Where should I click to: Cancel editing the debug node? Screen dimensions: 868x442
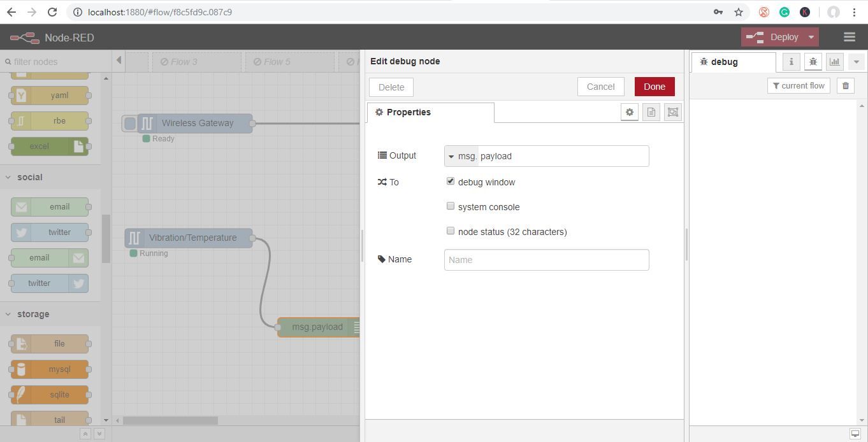coord(600,87)
